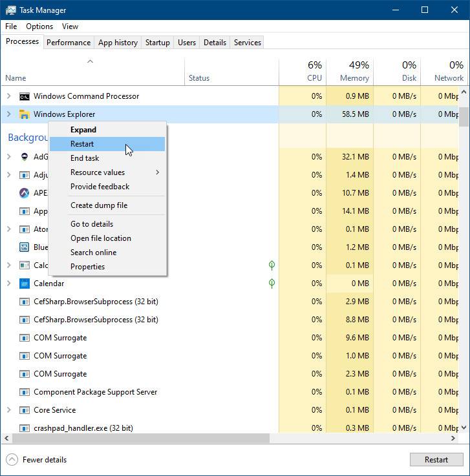
Task: Click the Core Service process icon
Action: pos(25,410)
